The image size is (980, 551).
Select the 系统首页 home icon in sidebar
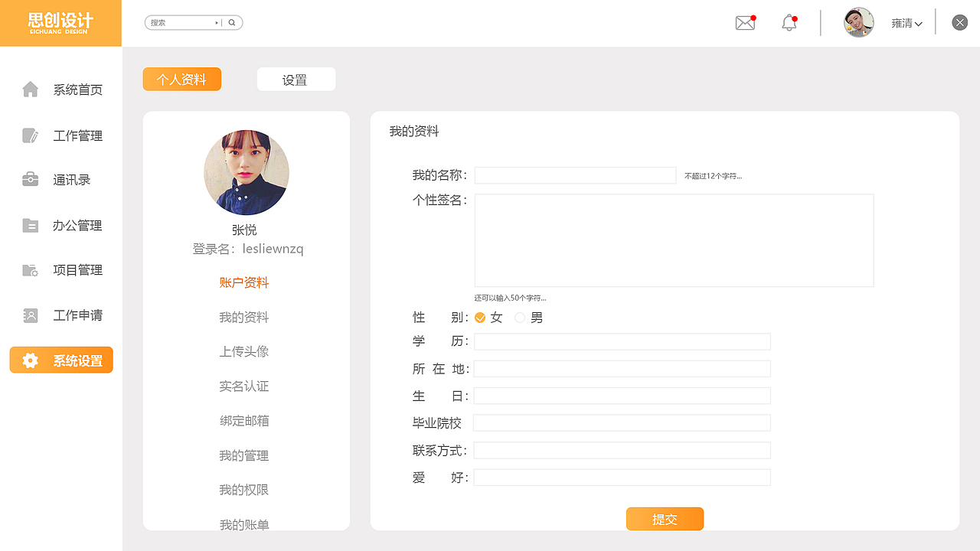[x=30, y=89]
